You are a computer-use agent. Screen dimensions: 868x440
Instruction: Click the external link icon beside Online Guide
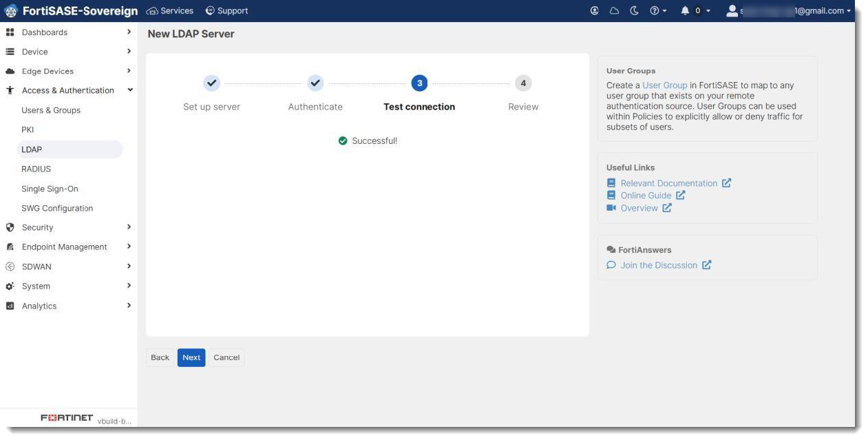[681, 196]
